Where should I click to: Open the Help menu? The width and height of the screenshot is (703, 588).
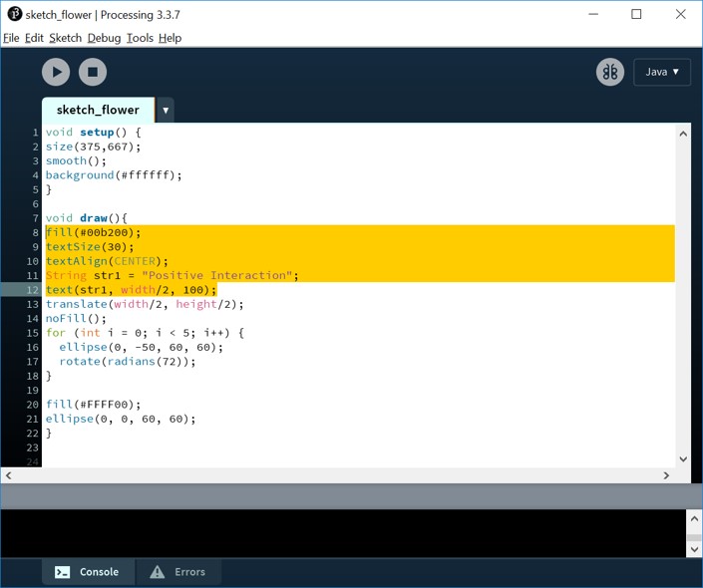tap(170, 38)
